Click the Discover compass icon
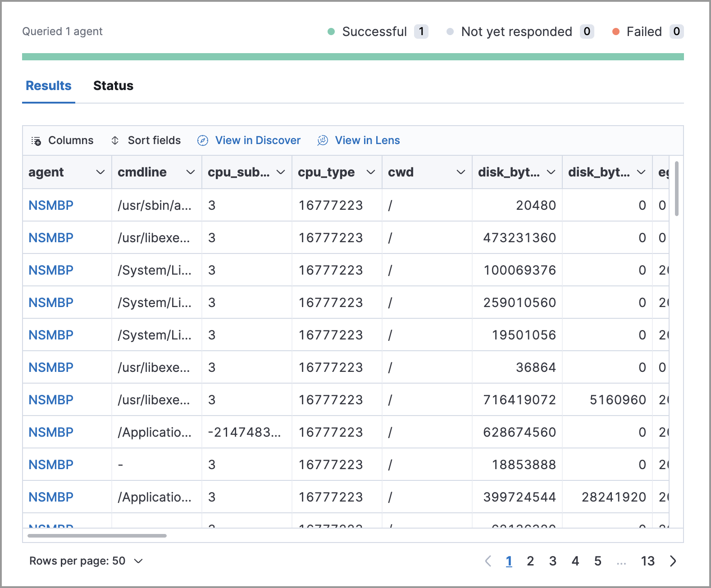The width and height of the screenshot is (711, 588). tap(203, 140)
